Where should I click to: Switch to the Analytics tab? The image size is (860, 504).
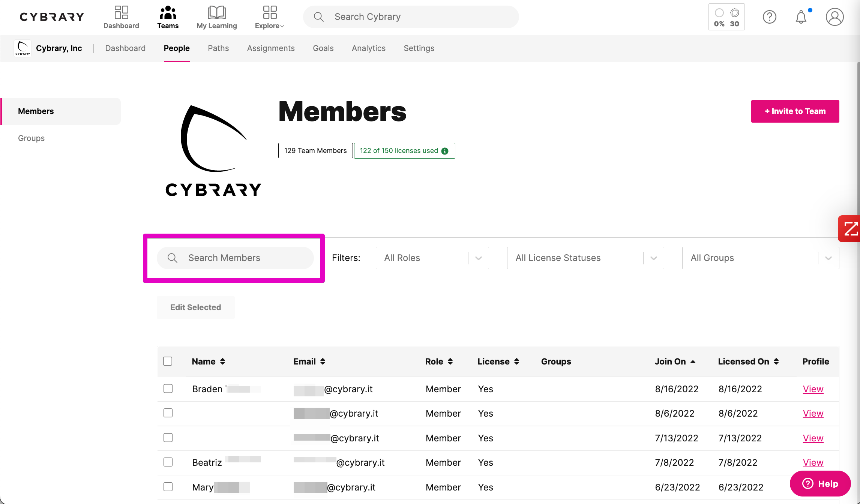(x=369, y=48)
